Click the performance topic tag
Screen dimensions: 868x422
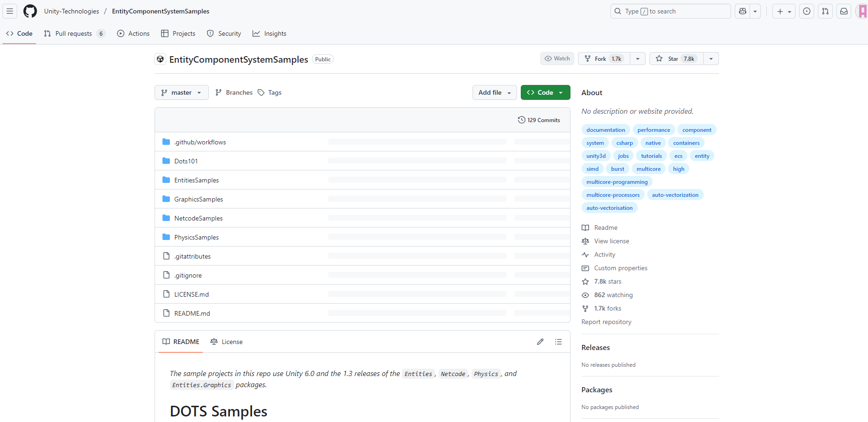(x=654, y=130)
